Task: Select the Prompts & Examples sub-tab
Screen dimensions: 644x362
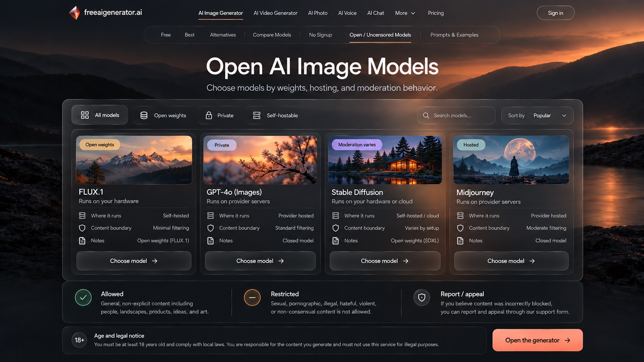Action: pyautogui.click(x=454, y=35)
